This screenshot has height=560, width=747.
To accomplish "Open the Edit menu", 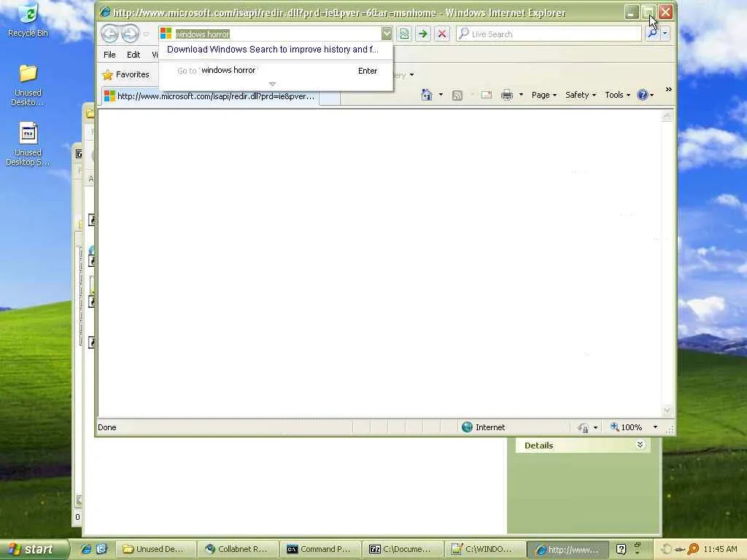I will [x=133, y=55].
